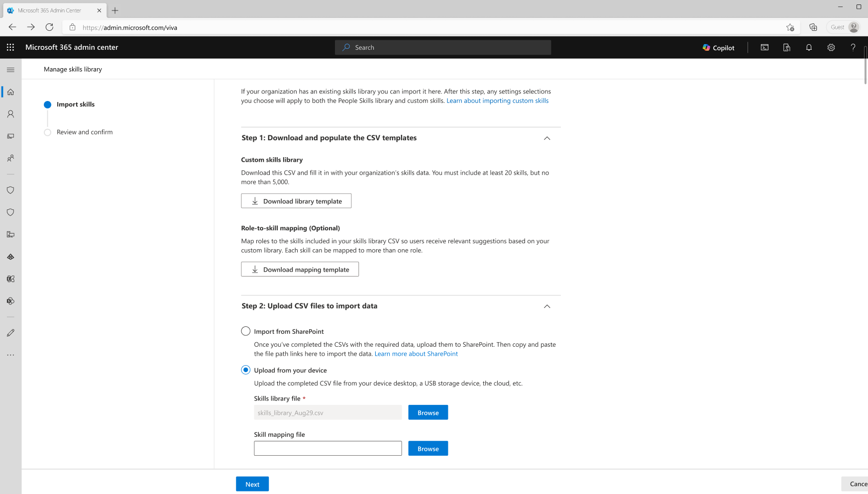
Task: Click the skills_library_Aug29.csv file field
Action: click(328, 412)
